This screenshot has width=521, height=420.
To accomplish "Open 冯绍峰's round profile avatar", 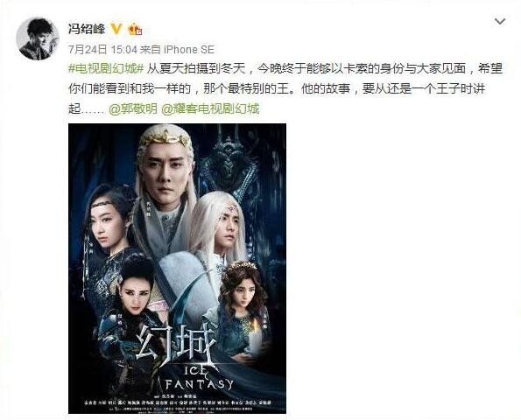I will pos(37,38).
